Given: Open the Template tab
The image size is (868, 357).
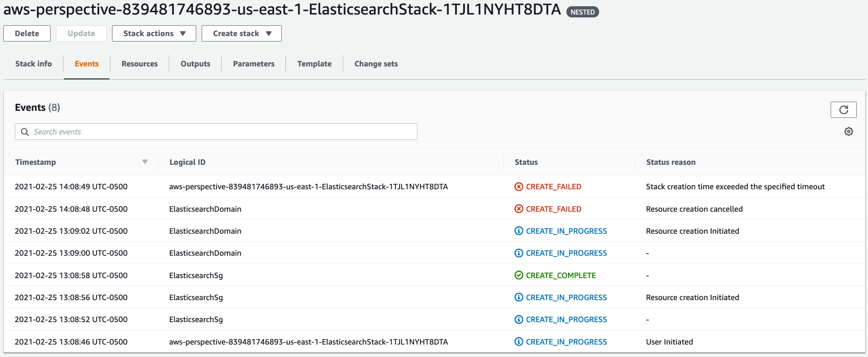Looking at the screenshot, I should [x=315, y=64].
